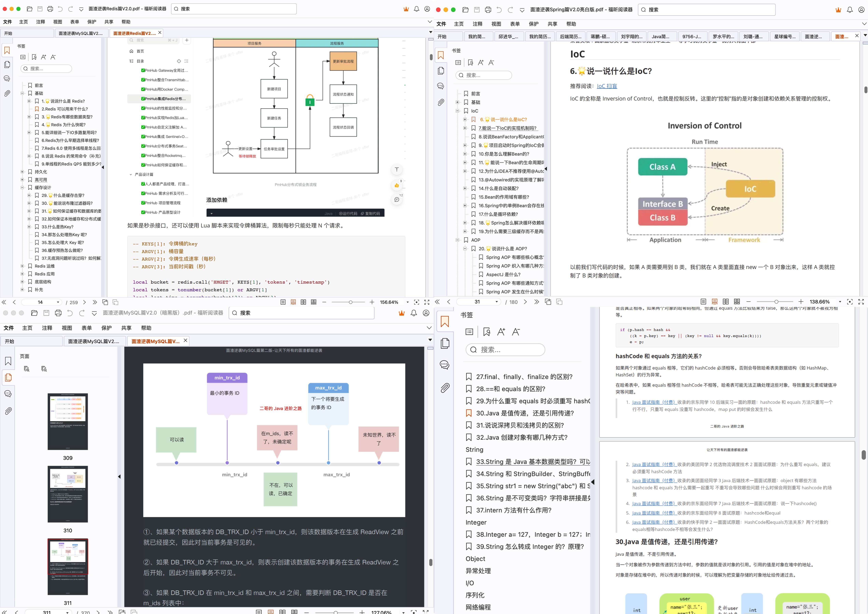The height and width of the screenshot is (614, 868).
Task: Open the comments panel icon in Spring window sidebar
Action: tap(441, 86)
